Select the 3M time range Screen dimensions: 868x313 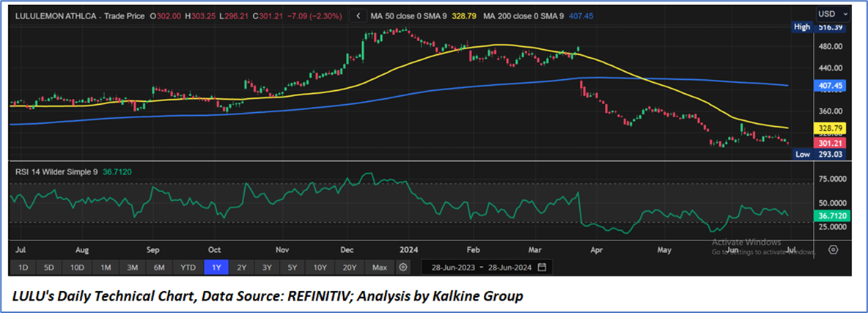point(132,268)
